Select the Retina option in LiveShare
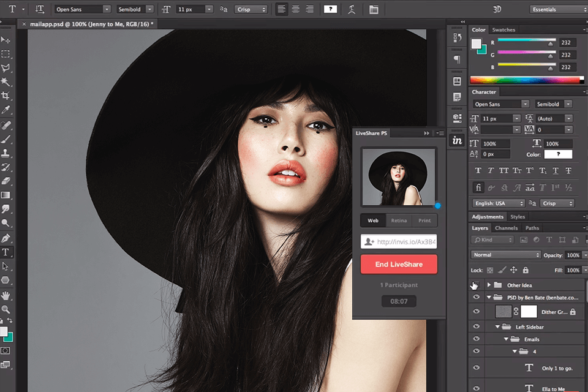The height and width of the screenshot is (392, 588). tap(399, 221)
